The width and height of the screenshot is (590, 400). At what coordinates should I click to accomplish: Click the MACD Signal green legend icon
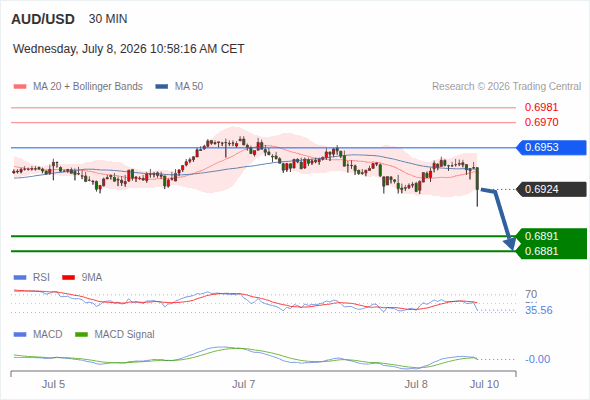(81, 335)
